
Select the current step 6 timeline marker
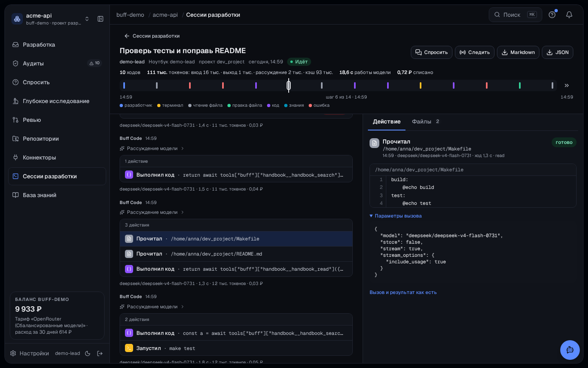(289, 85)
